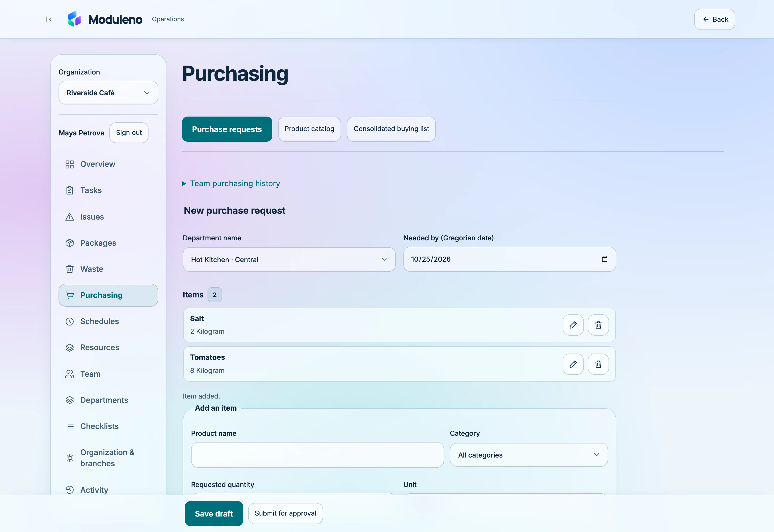The image size is (774, 532).
Task: Click the Operations label in the header
Action: (x=168, y=19)
